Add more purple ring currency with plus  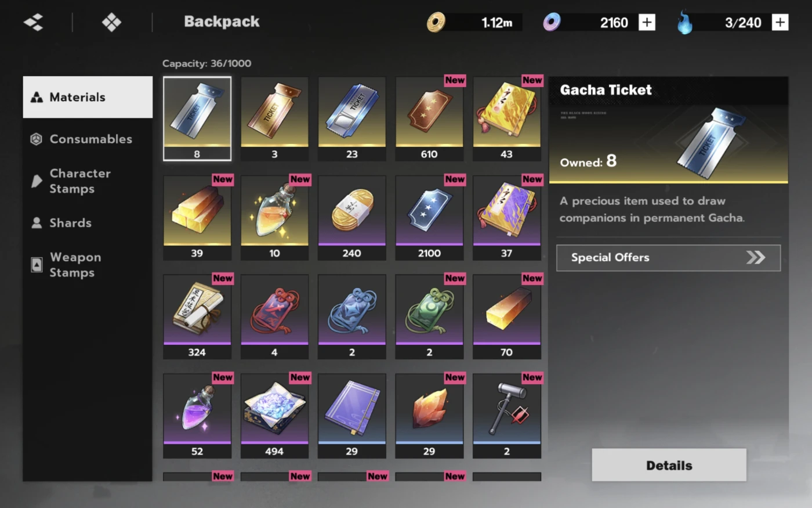click(647, 23)
